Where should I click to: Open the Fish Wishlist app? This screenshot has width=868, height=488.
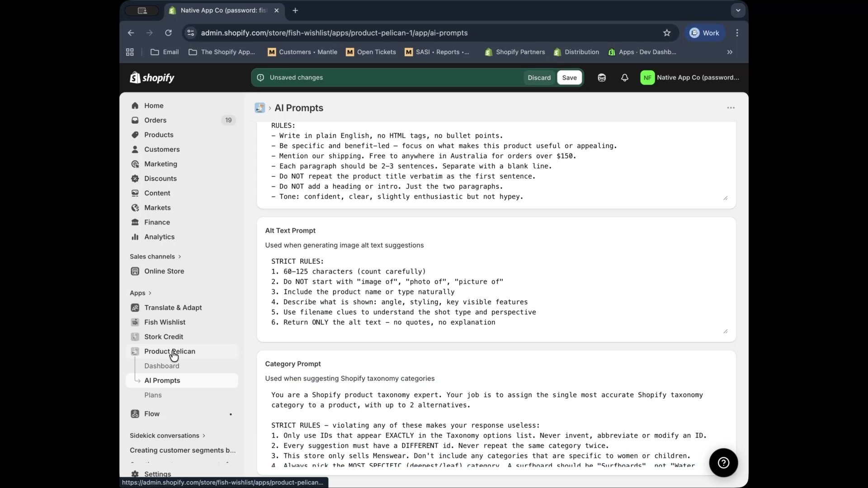(165, 322)
